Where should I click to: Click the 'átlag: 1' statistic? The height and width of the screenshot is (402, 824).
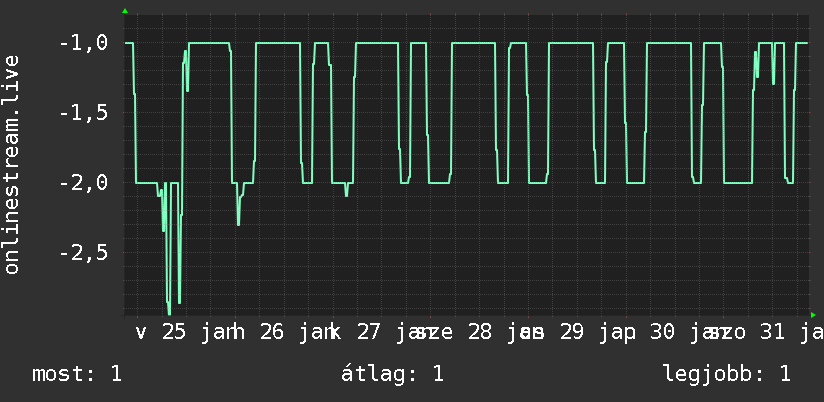pos(393,374)
